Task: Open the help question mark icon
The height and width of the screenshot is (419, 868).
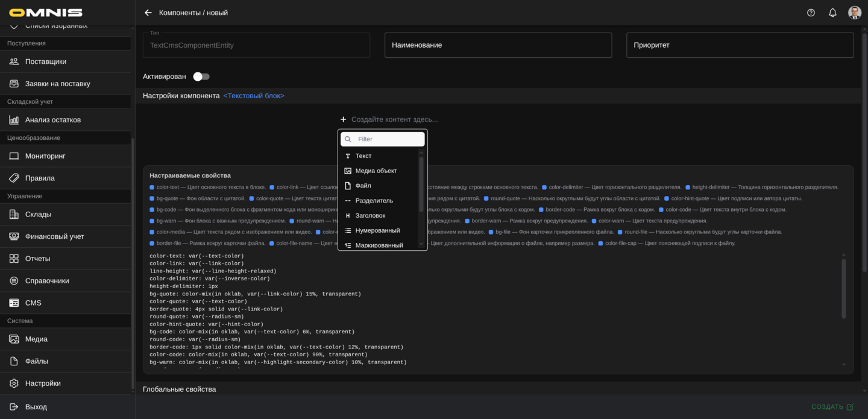Action: (811, 13)
